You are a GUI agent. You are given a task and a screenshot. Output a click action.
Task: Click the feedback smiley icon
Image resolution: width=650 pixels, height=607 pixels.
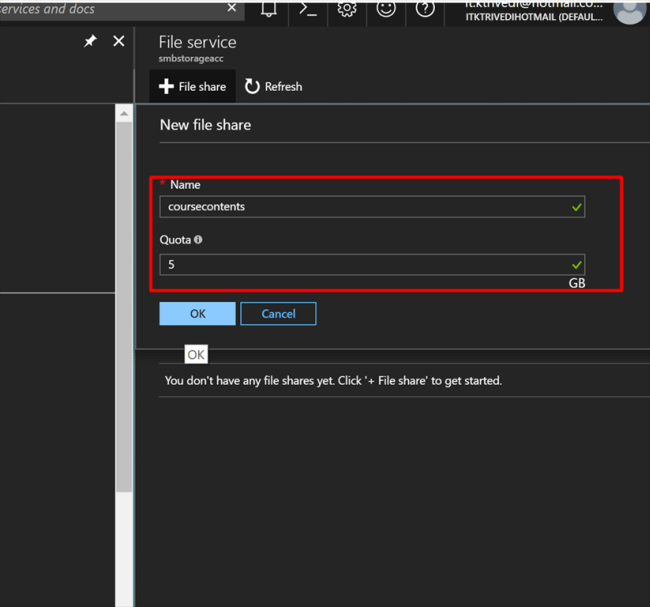coord(386,9)
